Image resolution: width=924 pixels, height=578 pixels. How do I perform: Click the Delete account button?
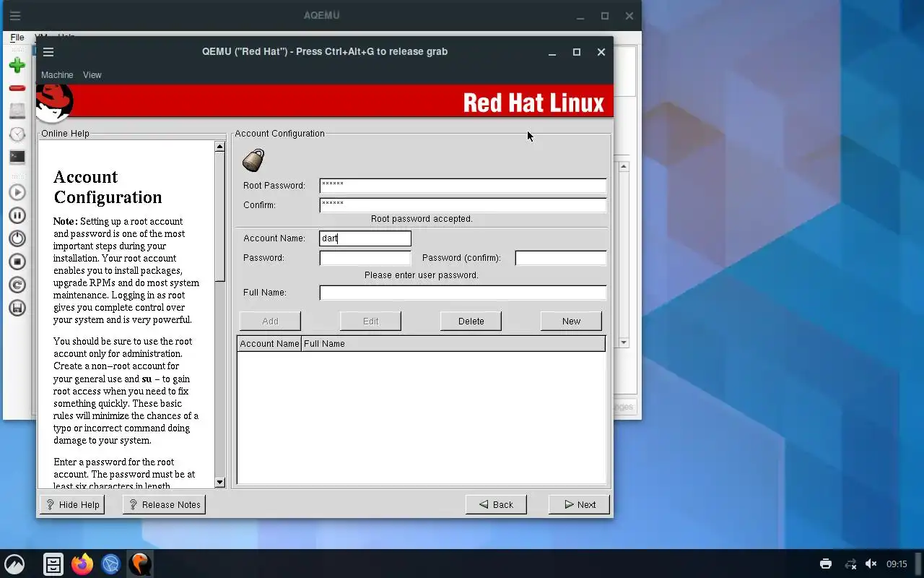tap(471, 322)
